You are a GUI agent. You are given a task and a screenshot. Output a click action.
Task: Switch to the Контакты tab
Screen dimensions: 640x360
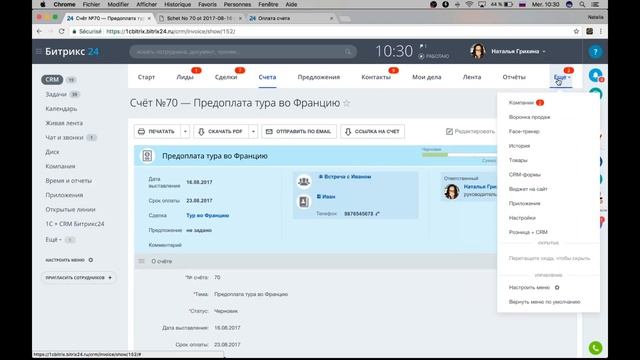[376, 77]
